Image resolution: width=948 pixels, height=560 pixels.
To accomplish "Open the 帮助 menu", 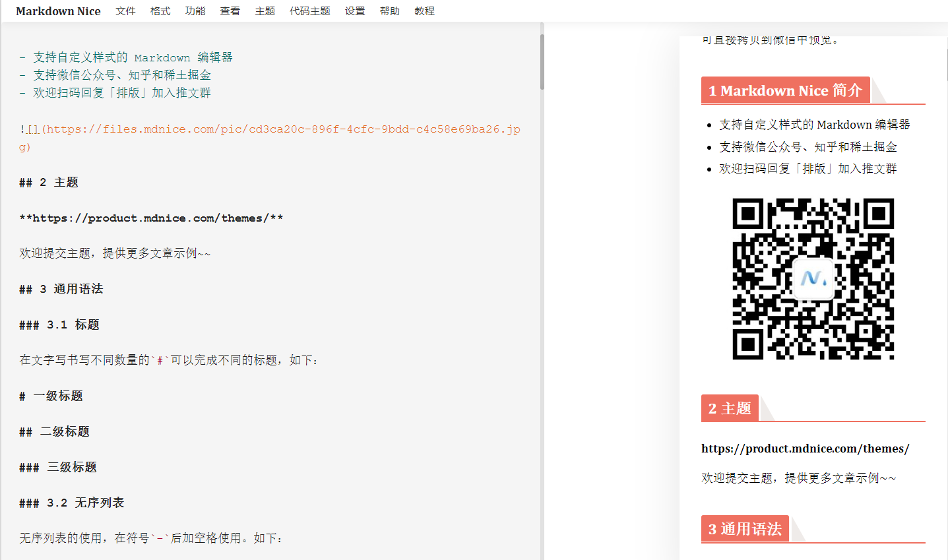I will pos(390,11).
